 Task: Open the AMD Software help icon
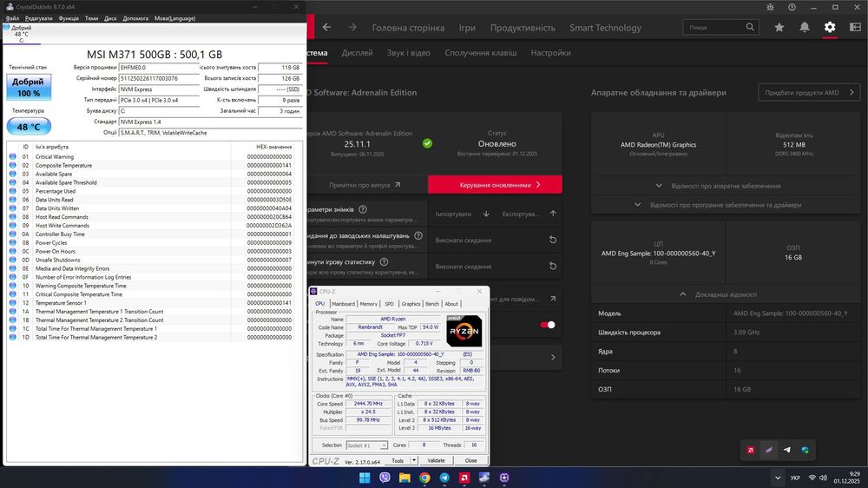[x=792, y=7]
